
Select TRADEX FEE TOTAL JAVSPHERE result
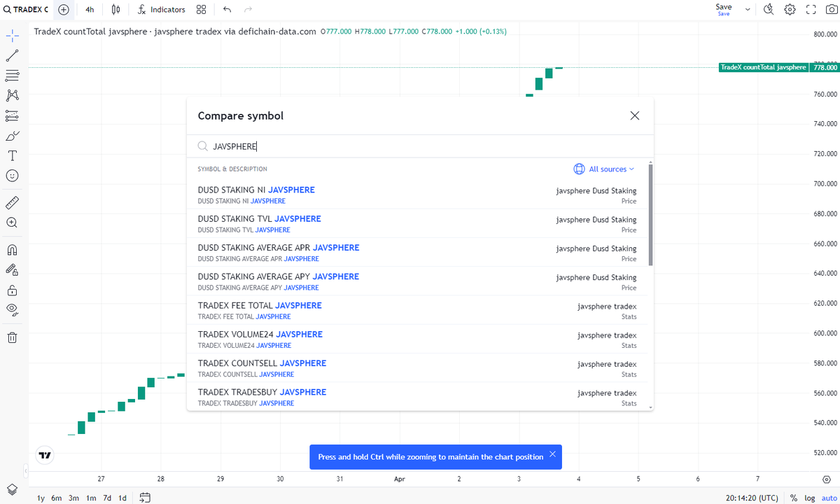pyautogui.click(x=417, y=310)
